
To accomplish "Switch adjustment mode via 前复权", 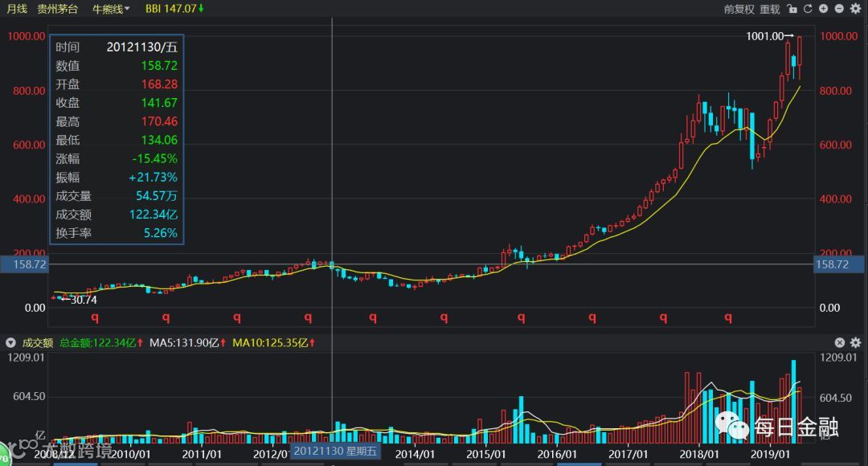I will click(739, 10).
